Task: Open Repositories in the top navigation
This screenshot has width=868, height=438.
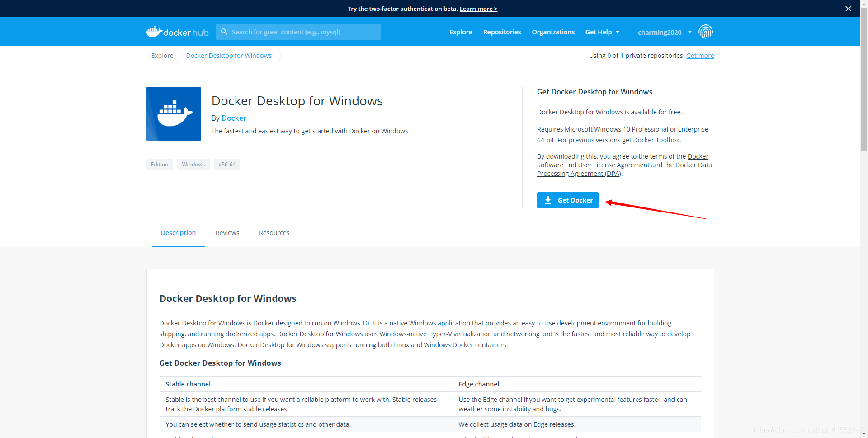Action: point(502,32)
